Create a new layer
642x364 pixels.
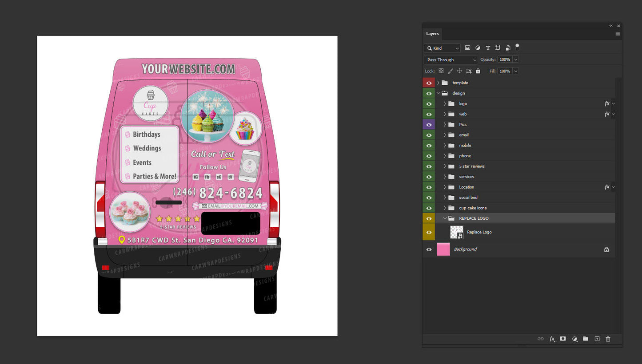(597, 339)
